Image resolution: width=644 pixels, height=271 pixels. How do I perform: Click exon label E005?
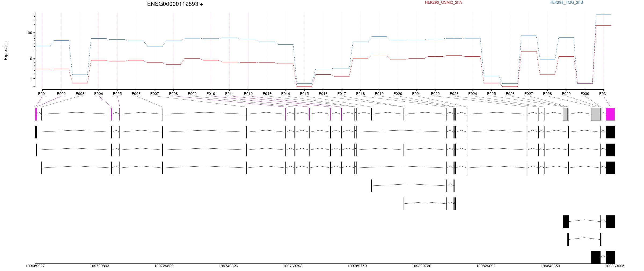click(117, 94)
